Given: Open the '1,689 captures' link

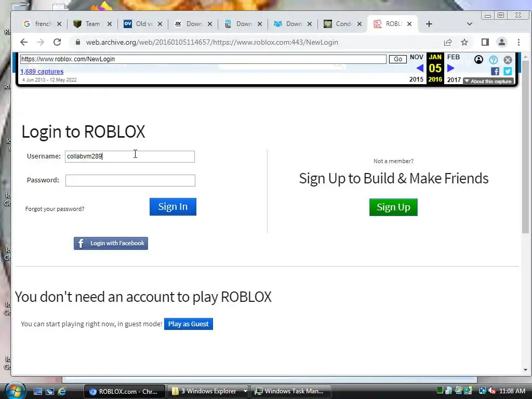Looking at the screenshot, I should pyautogui.click(x=42, y=72).
